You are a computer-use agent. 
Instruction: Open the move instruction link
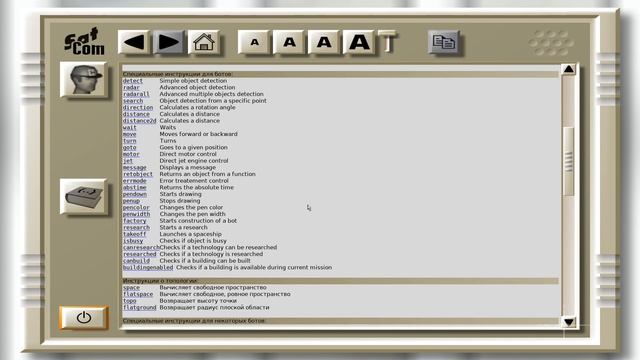129,134
